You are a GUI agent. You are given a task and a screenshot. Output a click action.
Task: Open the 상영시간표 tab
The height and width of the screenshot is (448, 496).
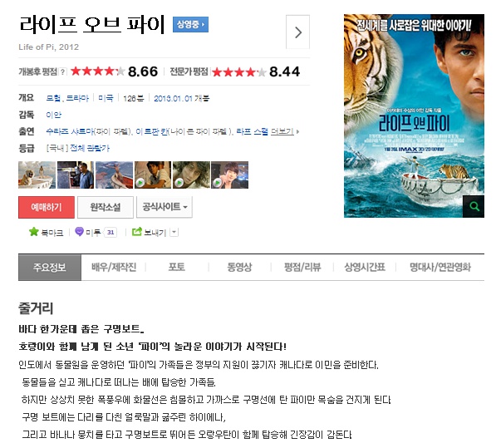pos(365,267)
